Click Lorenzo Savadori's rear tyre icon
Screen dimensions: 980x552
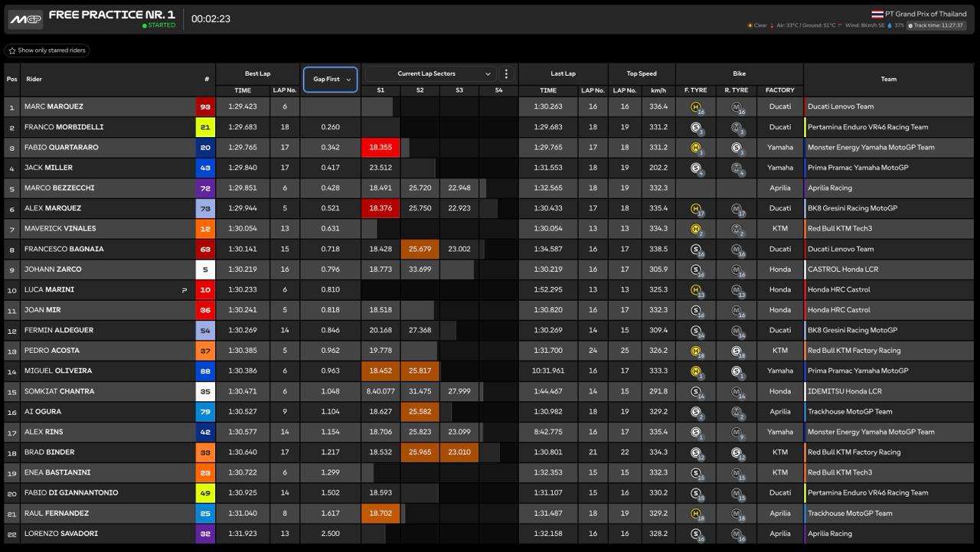pyautogui.click(x=737, y=534)
